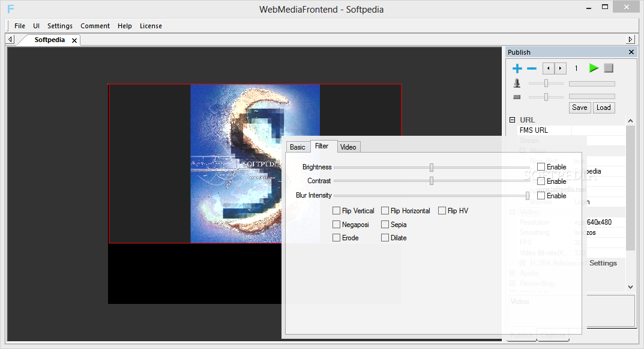Expand the Audio section
This screenshot has height=349, width=644.
pos(512,273)
